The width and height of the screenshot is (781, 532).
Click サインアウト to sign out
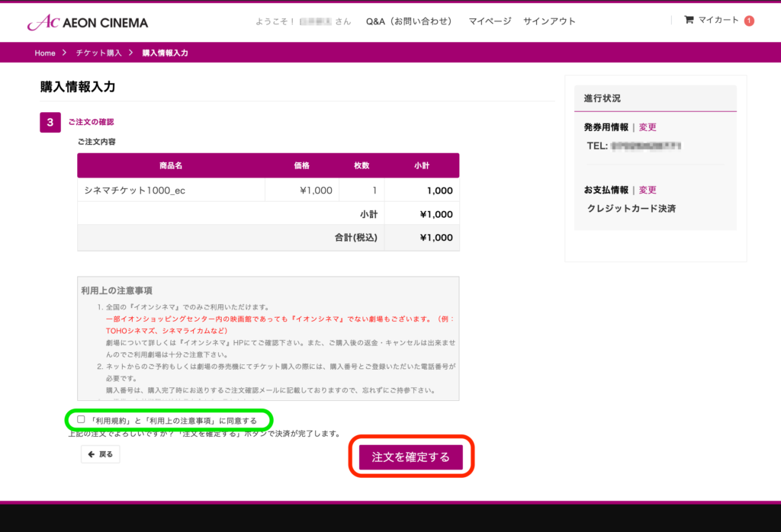tap(549, 21)
